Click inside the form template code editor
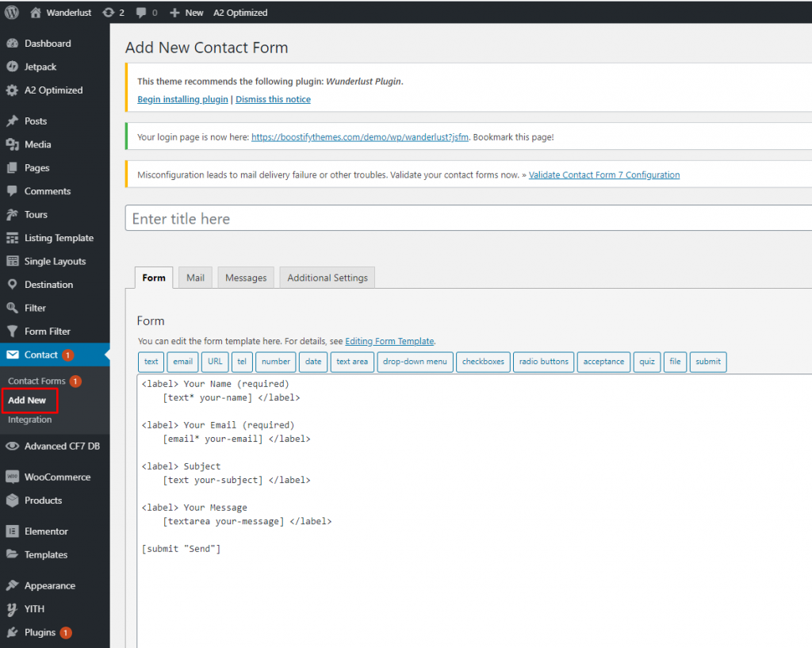The width and height of the screenshot is (812, 648). tap(474, 510)
